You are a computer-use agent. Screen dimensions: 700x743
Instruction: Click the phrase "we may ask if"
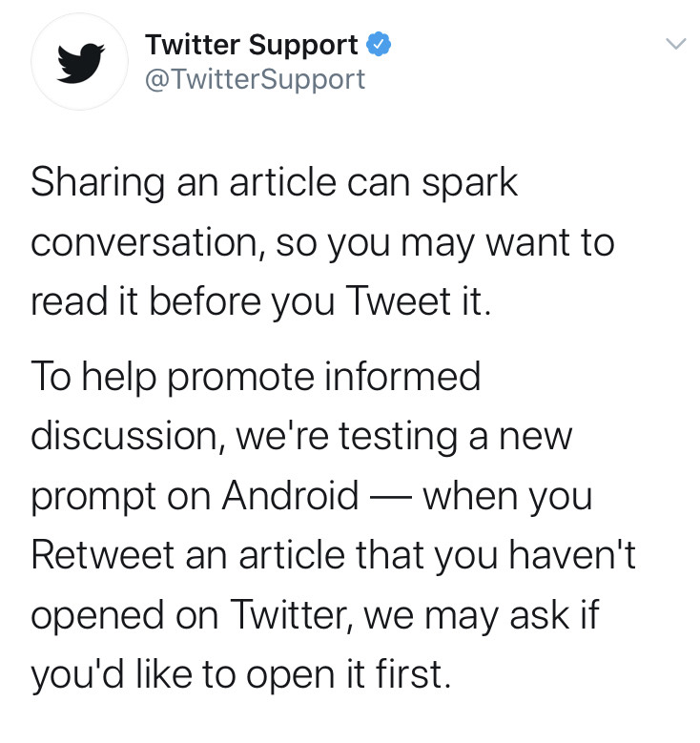482,614
